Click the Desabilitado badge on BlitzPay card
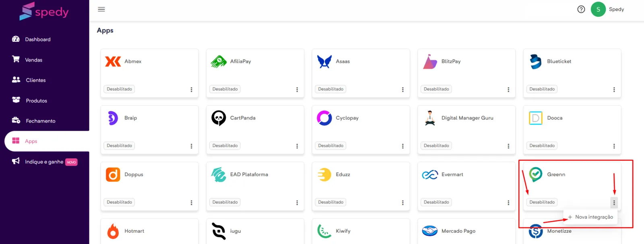 (x=436, y=89)
